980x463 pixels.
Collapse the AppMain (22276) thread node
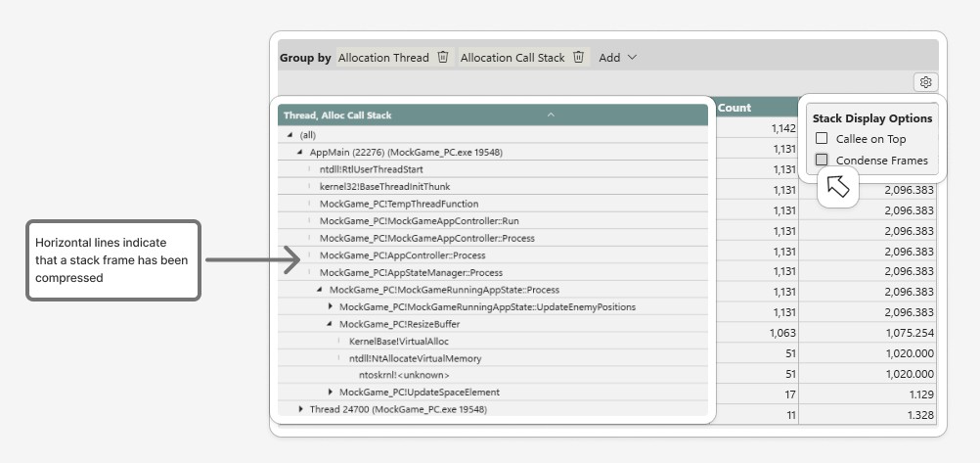[300, 153]
